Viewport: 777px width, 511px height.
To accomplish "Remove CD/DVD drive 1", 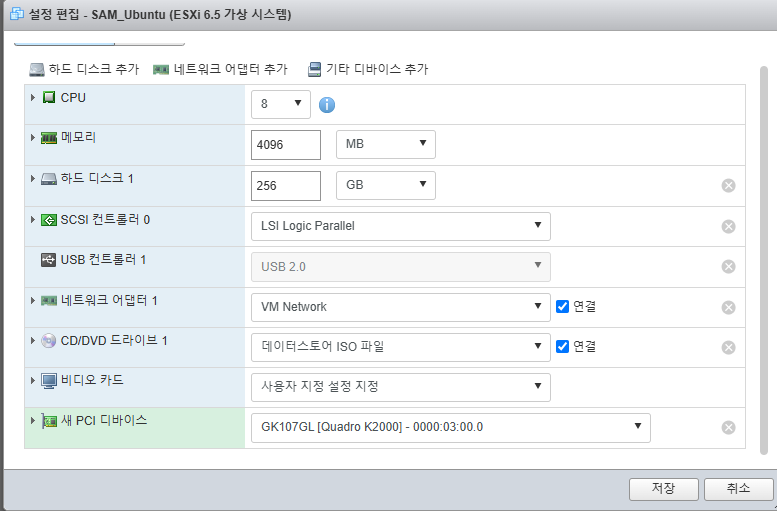I will point(728,347).
